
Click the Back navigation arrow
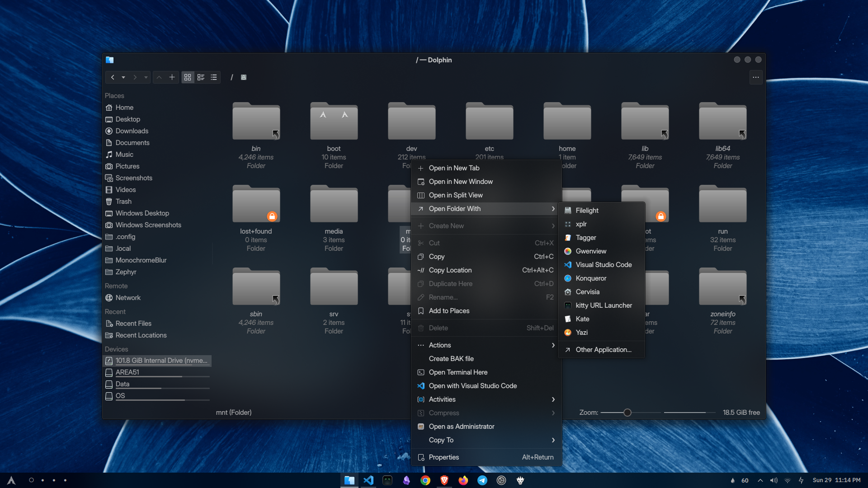pos(113,77)
